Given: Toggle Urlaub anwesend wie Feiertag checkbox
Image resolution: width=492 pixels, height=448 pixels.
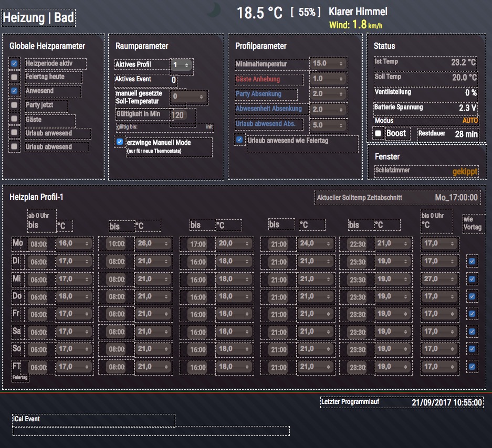Looking at the screenshot, I should click(x=239, y=140).
